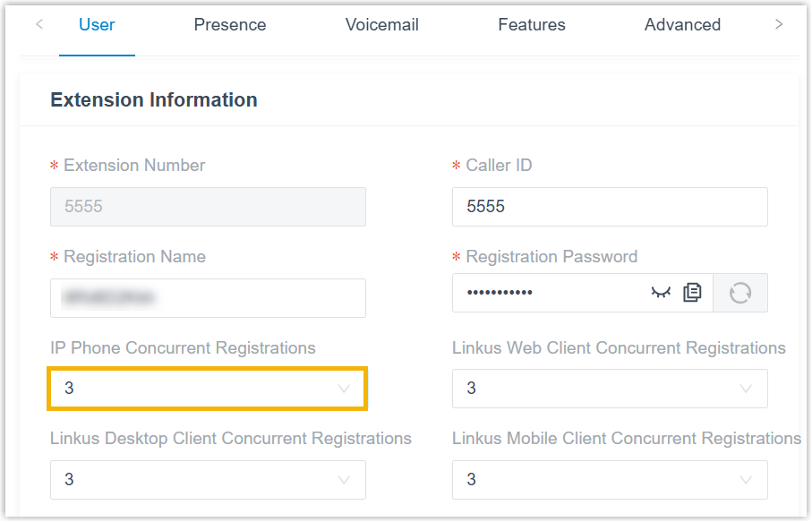Click the IP Phone dropdown chevron arrow
The height and width of the screenshot is (522, 812).
344,389
